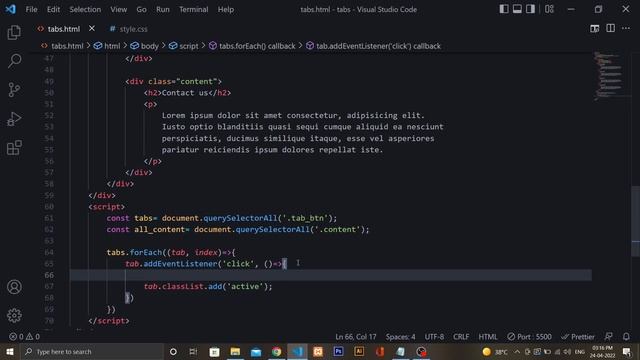
Task: Open Microsoft Office from the taskbar
Action: coord(380,351)
